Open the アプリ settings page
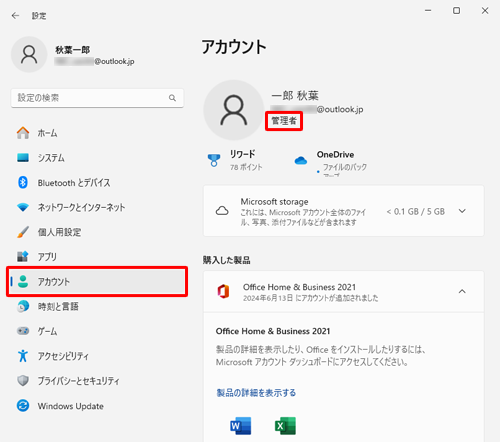 (97, 257)
